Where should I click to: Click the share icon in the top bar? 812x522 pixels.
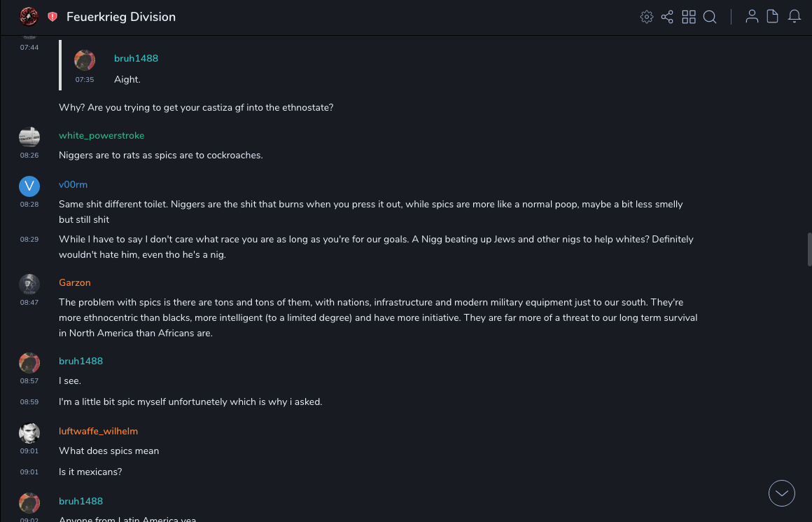tap(667, 17)
